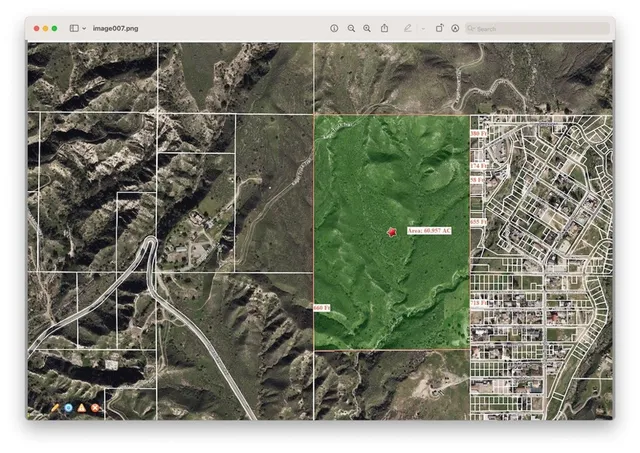Image resolution: width=640 pixels, height=453 pixels.
Task: Click the orange warning triangle icon
Action: 81,408
